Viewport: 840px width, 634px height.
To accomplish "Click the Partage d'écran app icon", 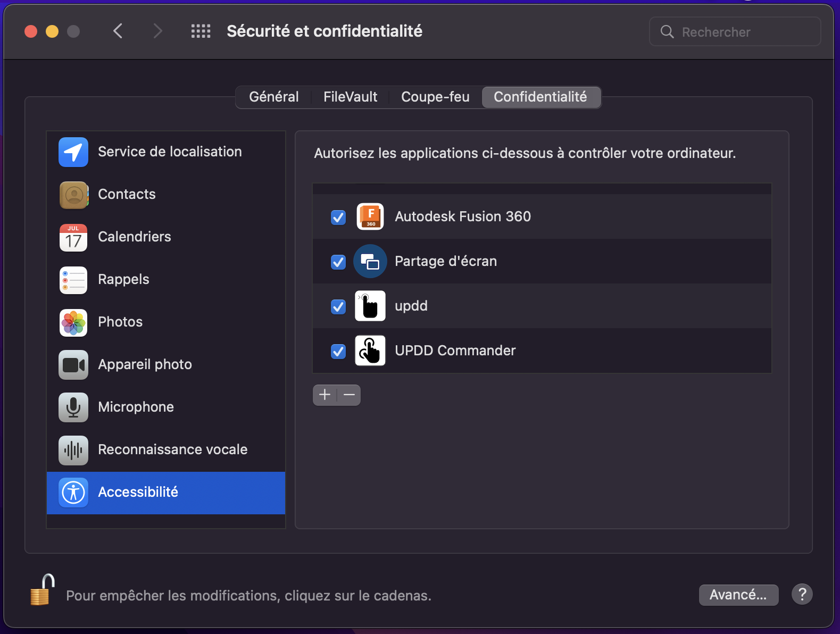I will (370, 261).
